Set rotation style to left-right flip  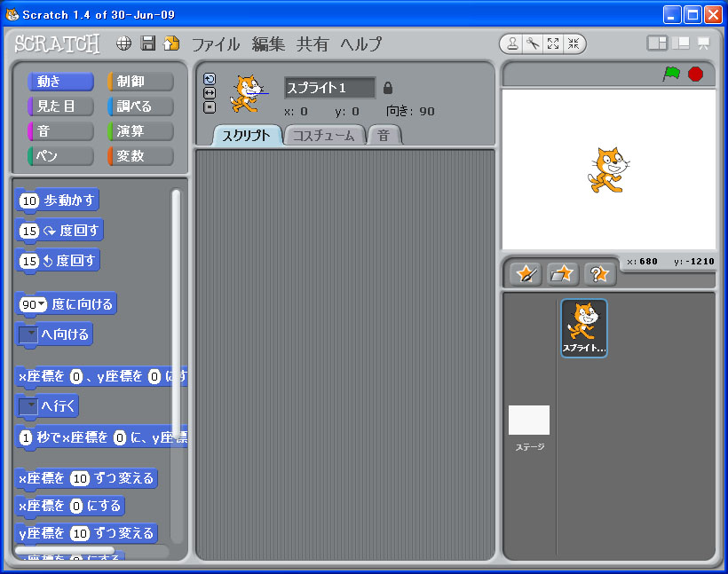[x=210, y=93]
